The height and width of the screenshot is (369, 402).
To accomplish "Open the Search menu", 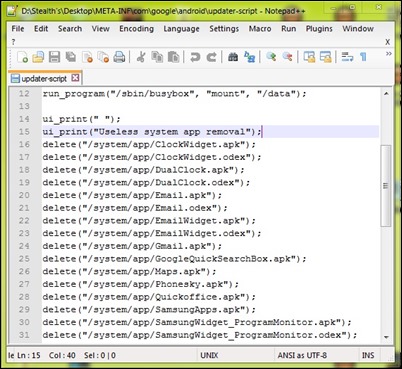I will point(70,29).
